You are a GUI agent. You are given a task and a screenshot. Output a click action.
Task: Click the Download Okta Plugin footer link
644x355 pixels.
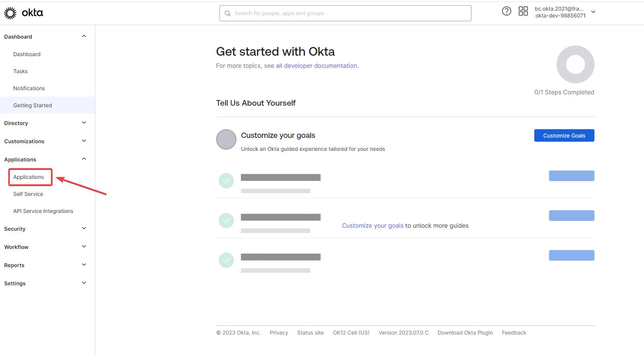[x=465, y=333]
